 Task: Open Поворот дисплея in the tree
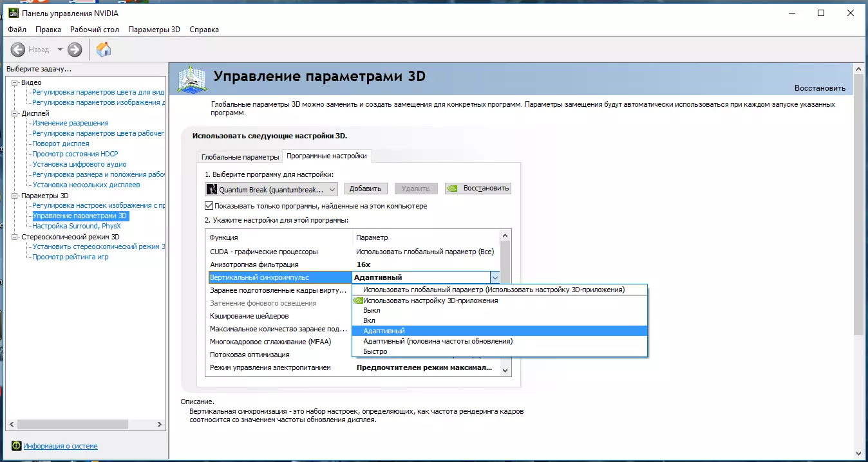[61, 143]
